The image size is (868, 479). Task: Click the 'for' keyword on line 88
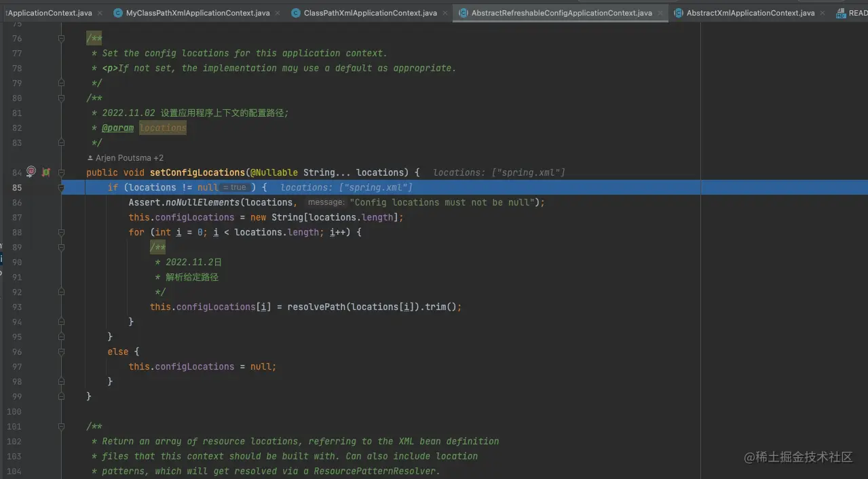(x=136, y=232)
